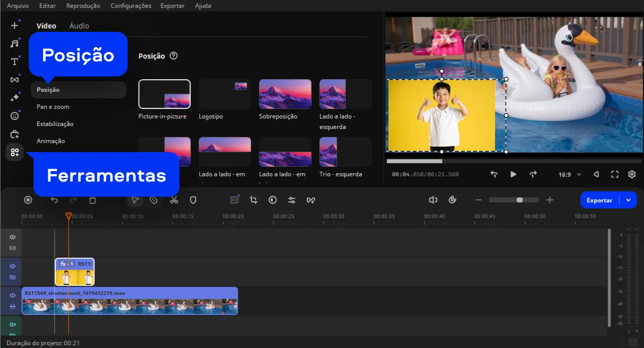This screenshot has width=644, height=348.
Task: Choose the Sobreposição position preset thumbnail
Action: click(285, 94)
